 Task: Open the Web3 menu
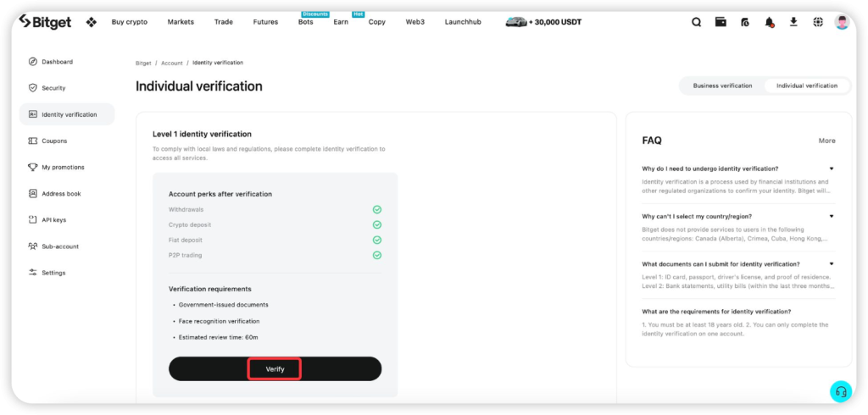click(x=415, y=22)
